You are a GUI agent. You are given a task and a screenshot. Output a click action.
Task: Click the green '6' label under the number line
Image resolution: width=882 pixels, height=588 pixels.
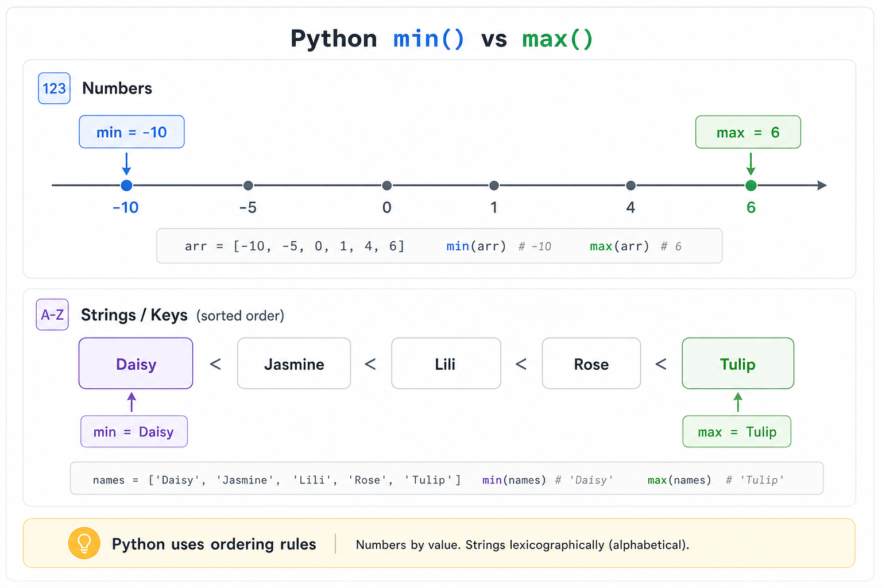751,207
